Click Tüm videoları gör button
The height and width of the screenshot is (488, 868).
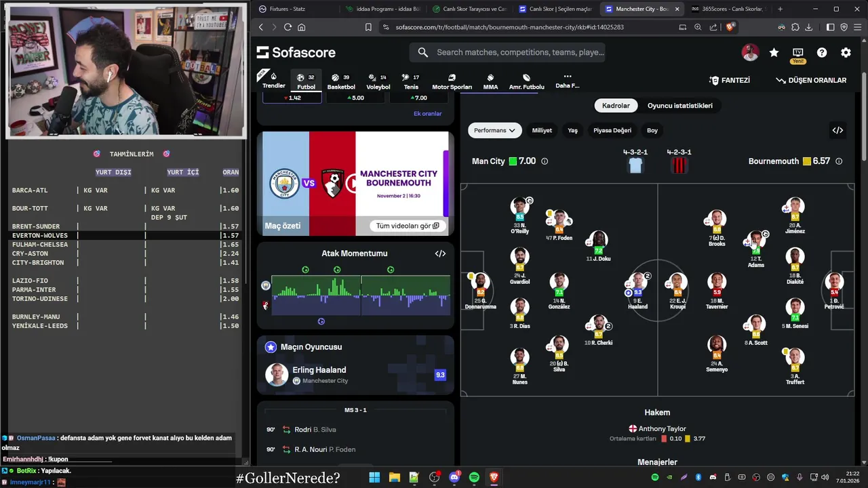pos(408,226)
